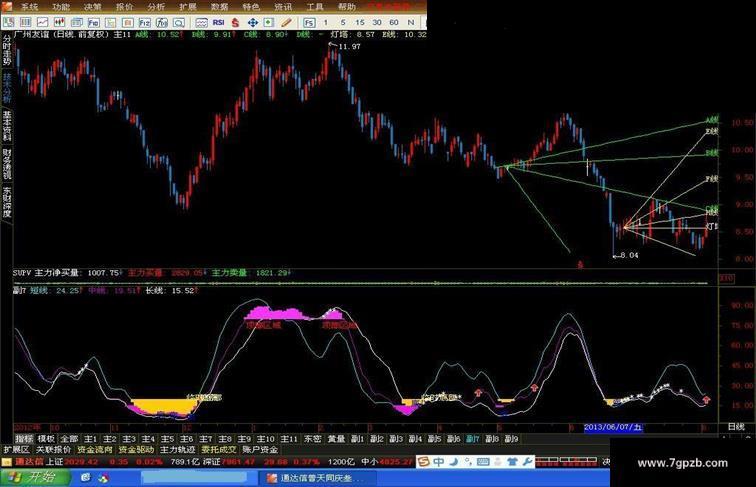756x487 pixels.
Task: Click the 财务透视 sidebar tab
Action: click(7, 164)
